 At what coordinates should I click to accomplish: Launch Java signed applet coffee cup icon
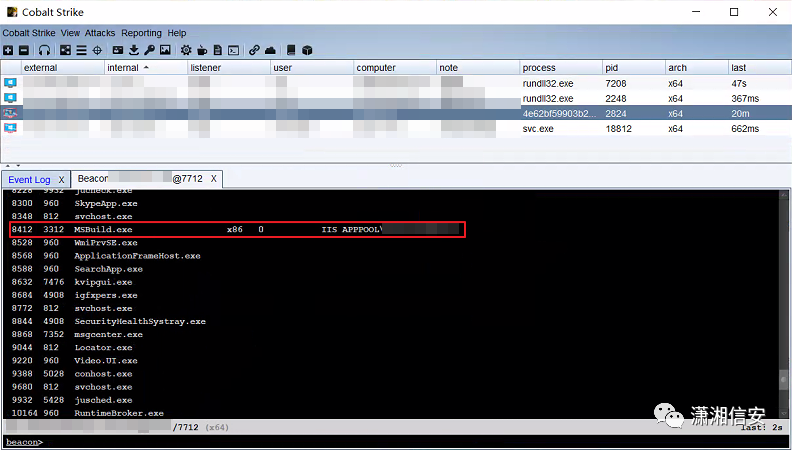coord(202,50)
